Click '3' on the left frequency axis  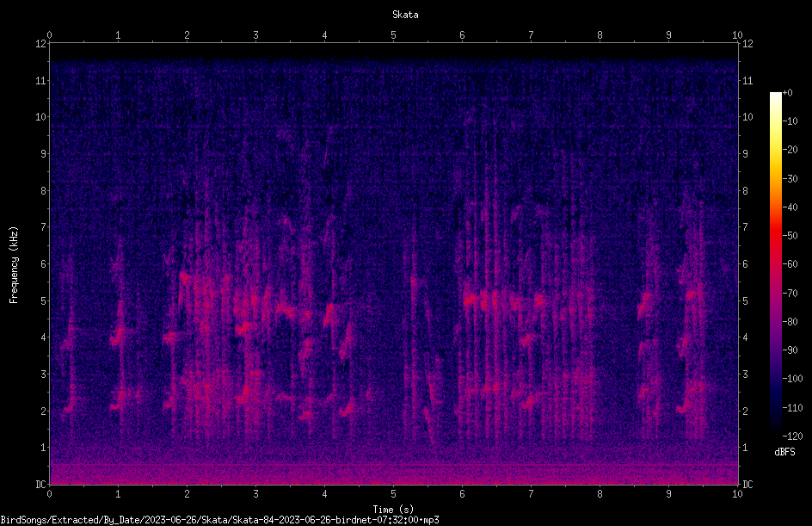(x=43, y=374)
